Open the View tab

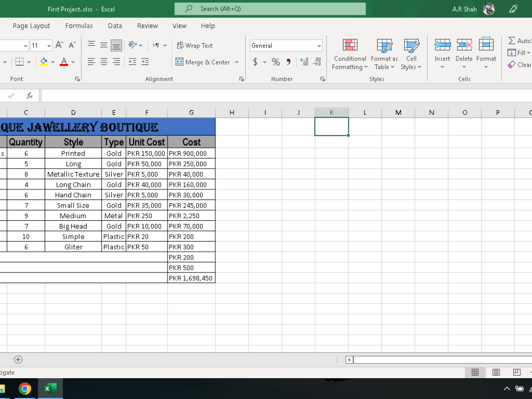pyautogui.click(x=179, y=26)
